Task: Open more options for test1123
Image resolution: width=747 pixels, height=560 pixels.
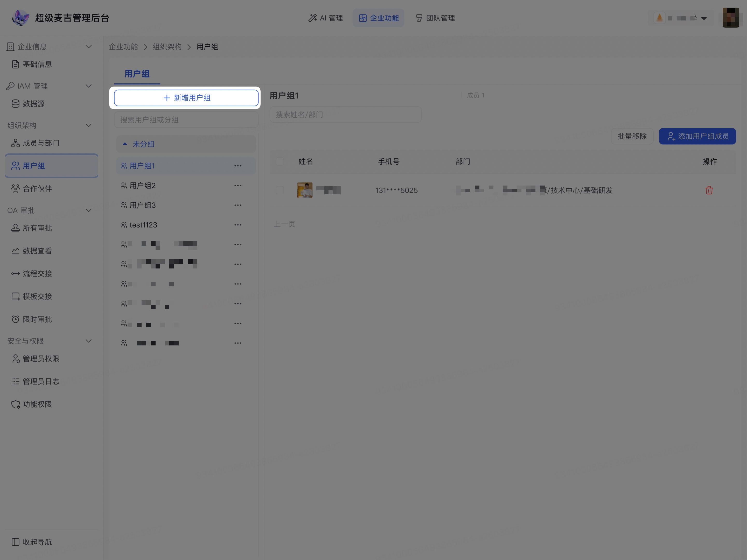Action: (238, 225)
